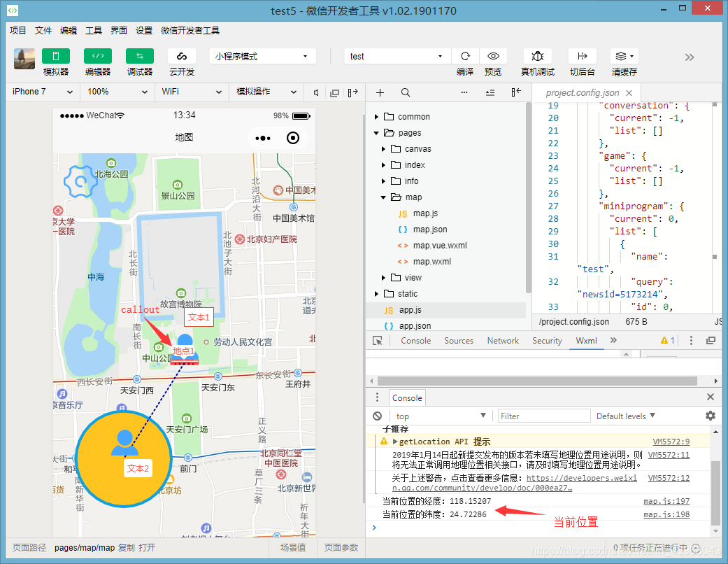Screen dimensions: 728x564
Task: Click the collapse-all file tree icon
Action: pos(490,92)
